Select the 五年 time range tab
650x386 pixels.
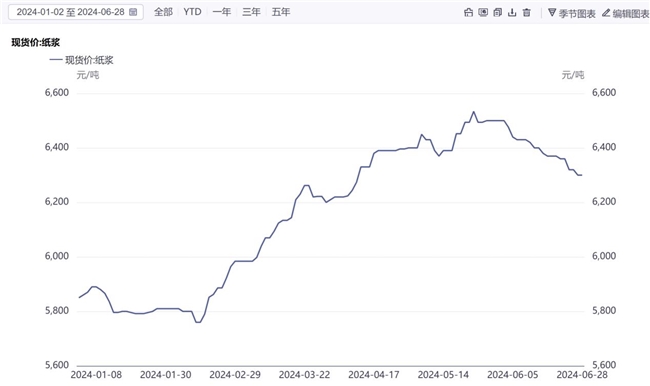[x=281, y=12]
